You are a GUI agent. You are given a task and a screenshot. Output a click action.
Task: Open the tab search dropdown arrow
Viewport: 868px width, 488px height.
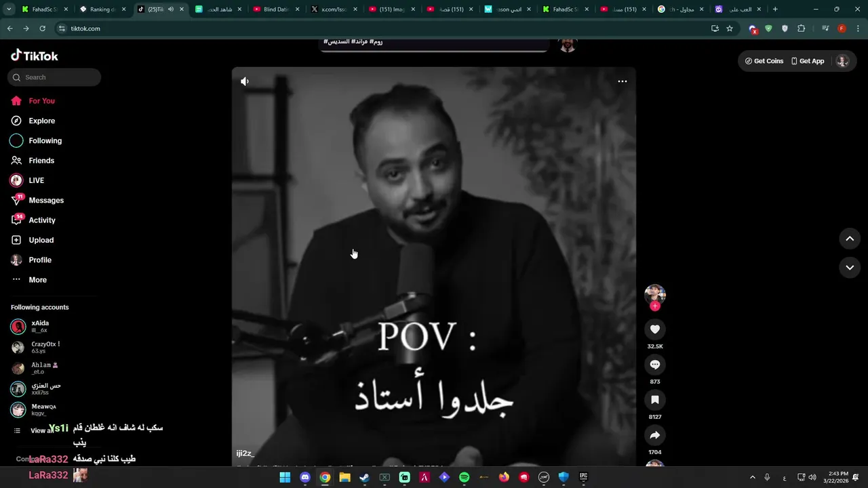[9, 9]
